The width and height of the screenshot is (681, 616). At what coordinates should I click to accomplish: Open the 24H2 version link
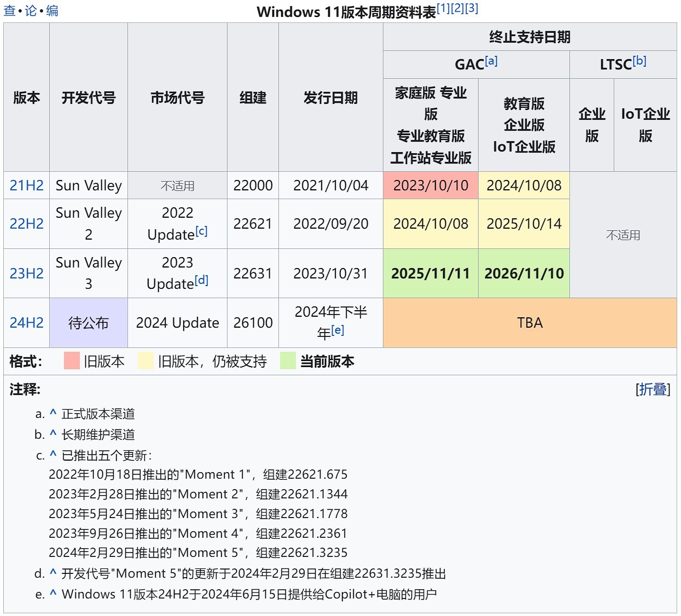point(26,323)
